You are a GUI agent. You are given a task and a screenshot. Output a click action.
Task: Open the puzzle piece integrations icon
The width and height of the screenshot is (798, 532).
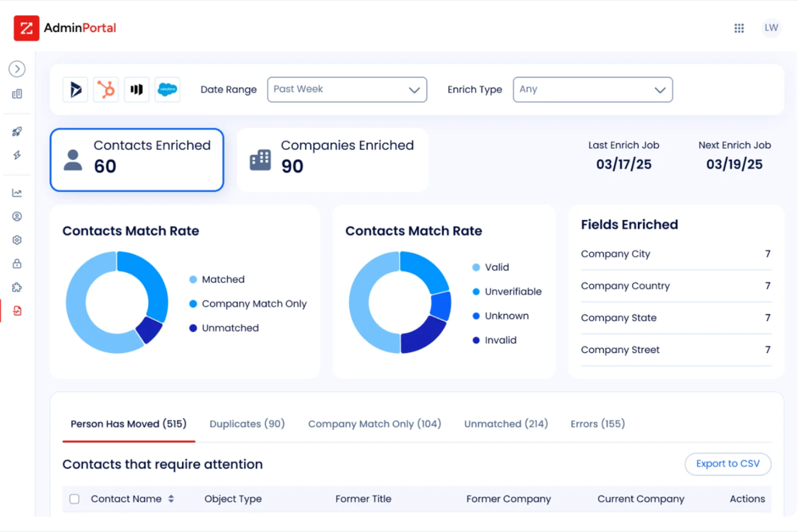[x=17, y=287]
